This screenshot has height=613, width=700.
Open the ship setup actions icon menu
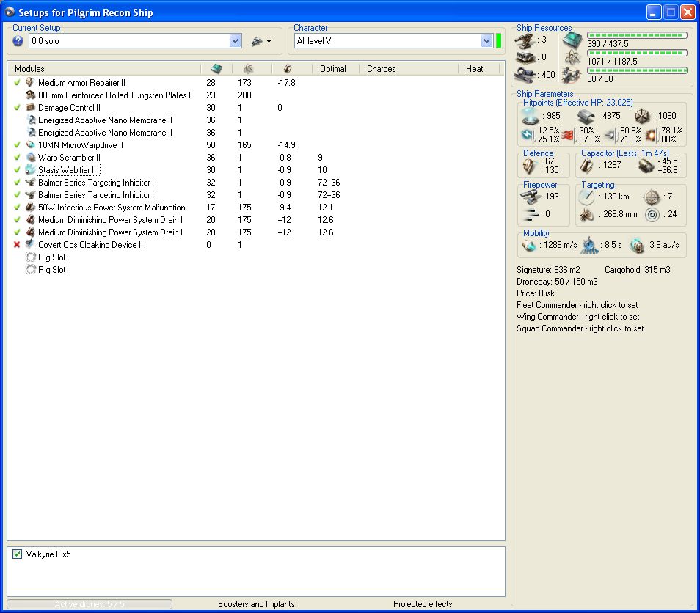click(x=261, y=41)
